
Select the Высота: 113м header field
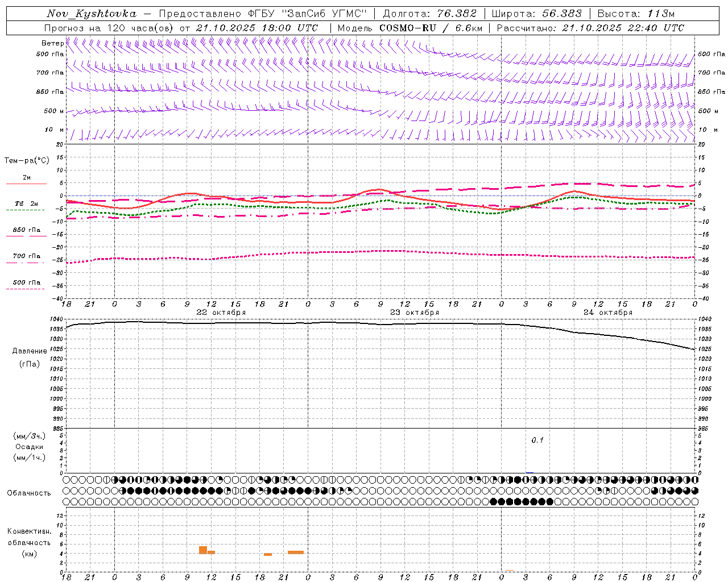click(636, 14)
